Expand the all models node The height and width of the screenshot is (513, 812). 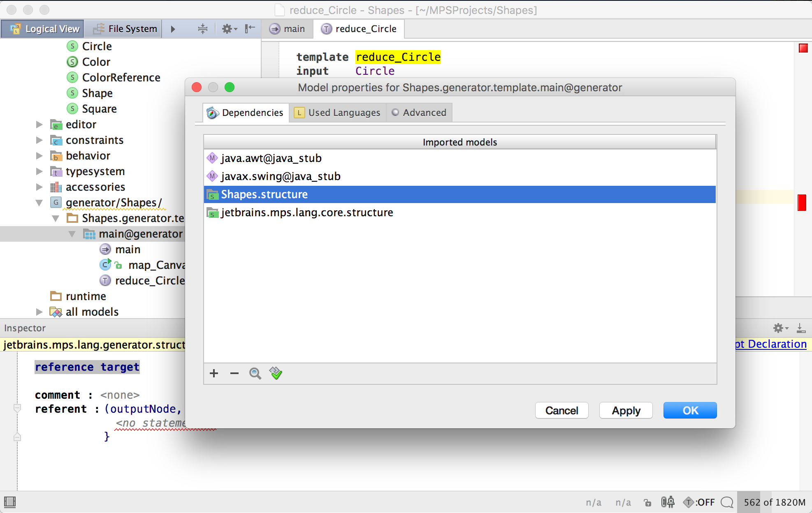click(39, 312)
